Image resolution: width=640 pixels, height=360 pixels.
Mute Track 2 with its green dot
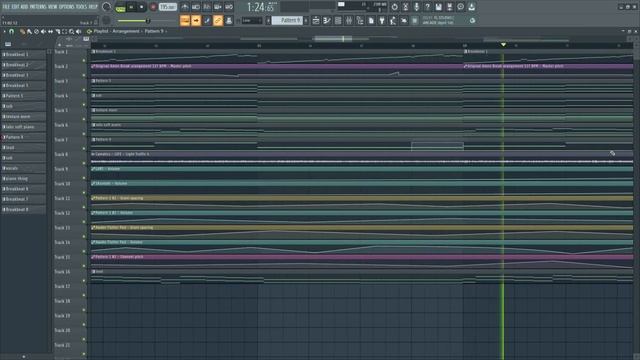[84, 75]
